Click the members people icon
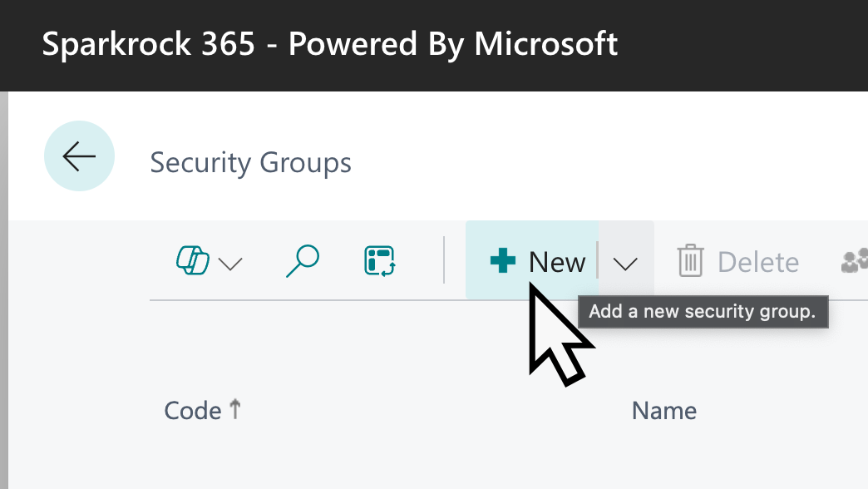868x489 pixels. coord(856,261)
